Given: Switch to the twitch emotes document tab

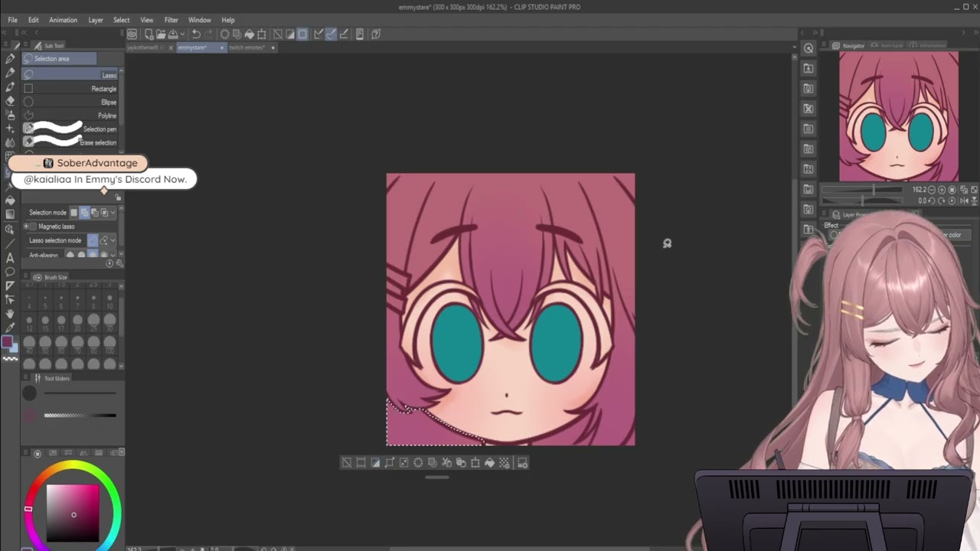Looking at the screenshot, I should 253,47.
